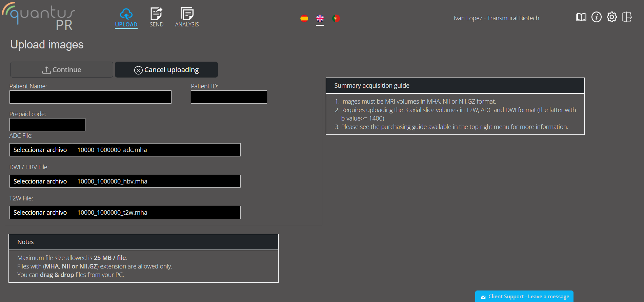Open settings gear icon

click(611, 17)
